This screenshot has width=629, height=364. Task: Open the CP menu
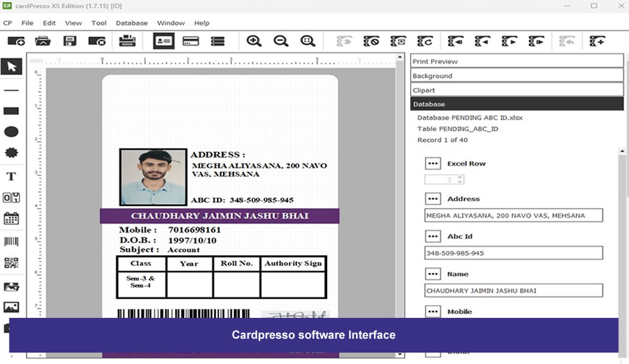8,23
